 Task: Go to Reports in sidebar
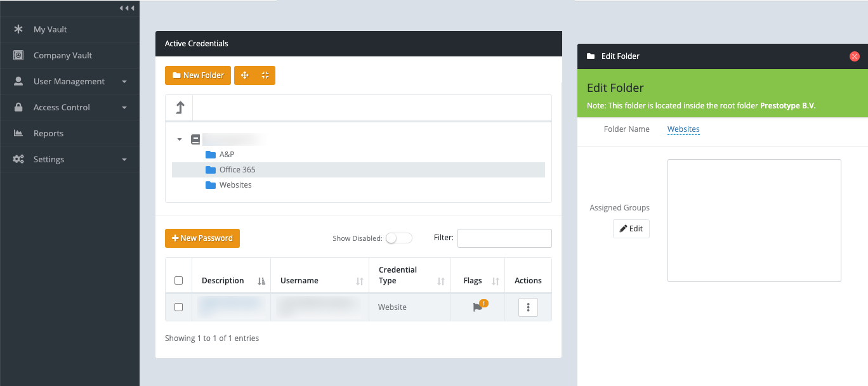tap(48, 134)
